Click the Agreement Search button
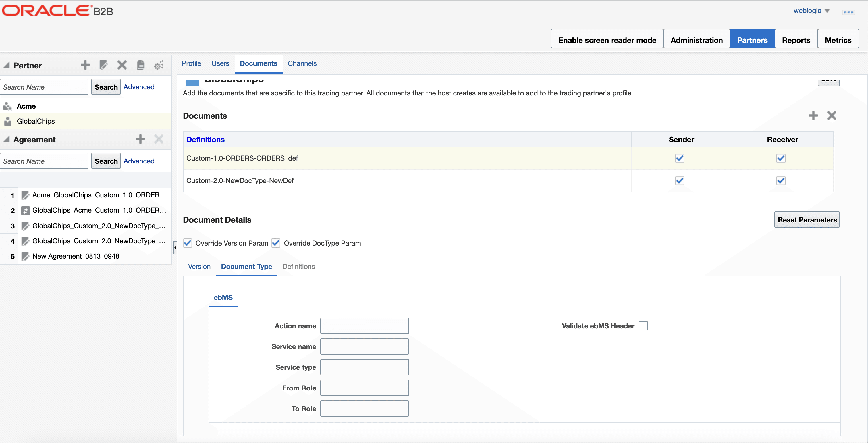Image resolution: width=868 pixels, height=443 pixels. [106, 161]
